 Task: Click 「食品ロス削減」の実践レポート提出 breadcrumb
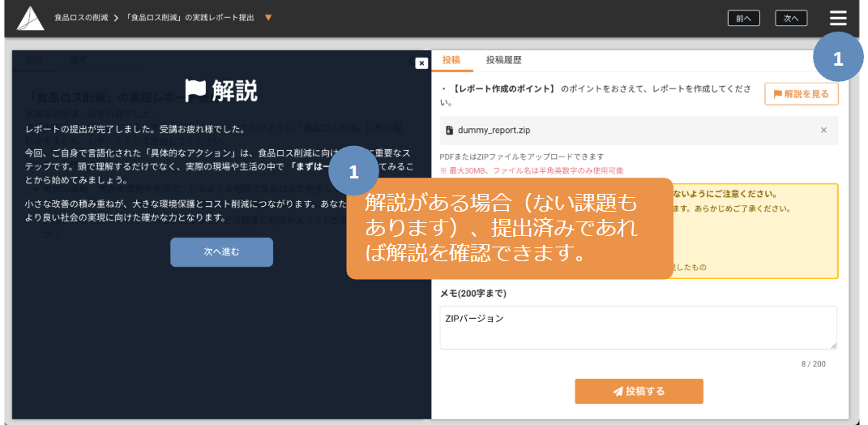[x=190, y=18]
